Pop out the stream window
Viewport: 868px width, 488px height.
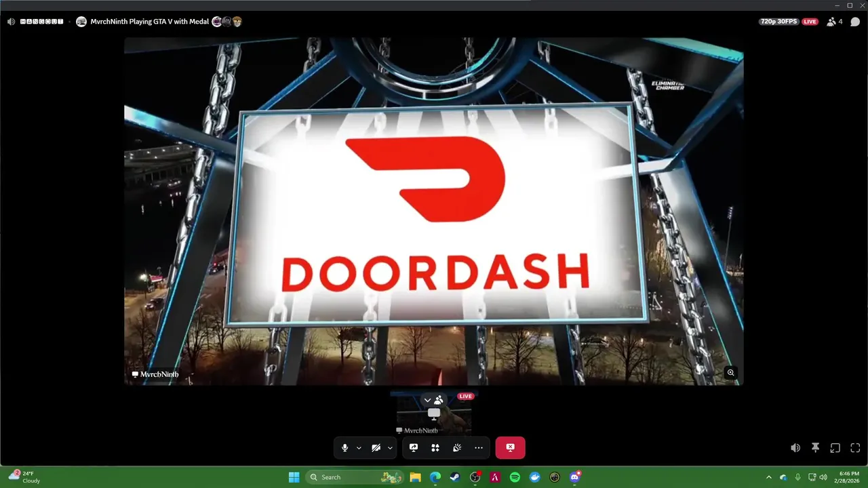coord(835,448)
